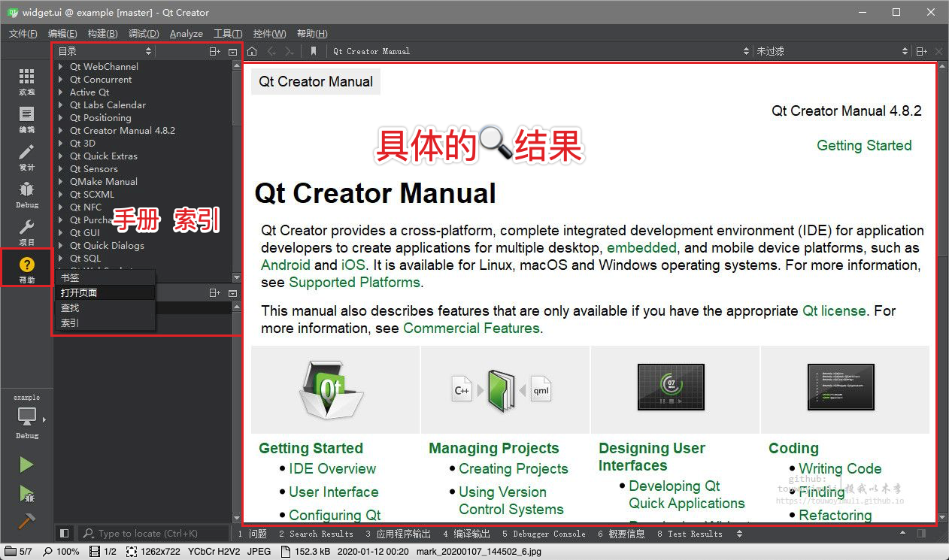Image resolution: width=949 pixels, height=560 pixels.
Task: Follow the Getting Started link at top right
Action: (864, 146)
